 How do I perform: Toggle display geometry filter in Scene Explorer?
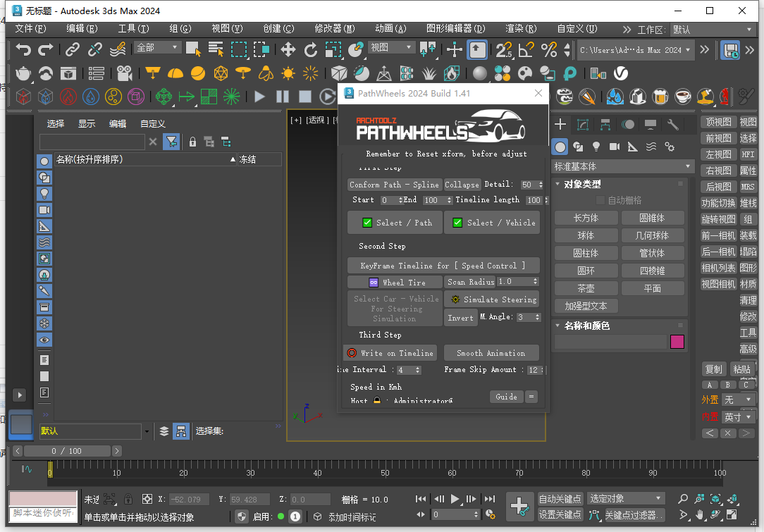(x=44, y=161)
